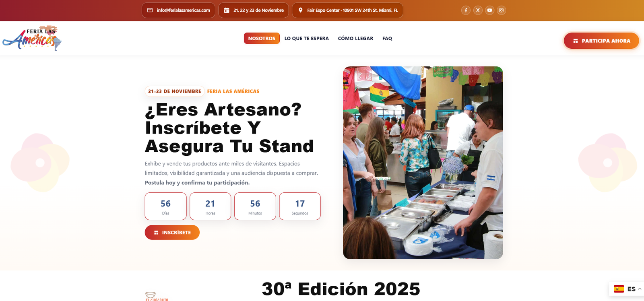Click the info@ferialasamericas.com email link
The image size is (644, 301).
tap(178, 10)
